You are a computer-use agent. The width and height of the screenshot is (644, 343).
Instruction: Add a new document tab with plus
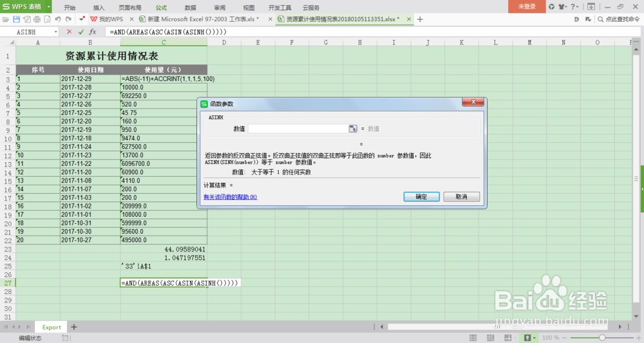click(420, 19)
